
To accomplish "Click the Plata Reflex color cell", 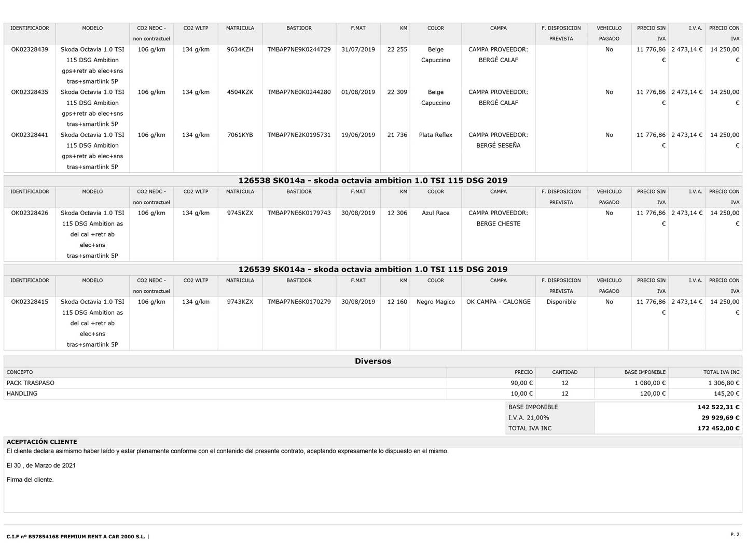I will [436, 135].
